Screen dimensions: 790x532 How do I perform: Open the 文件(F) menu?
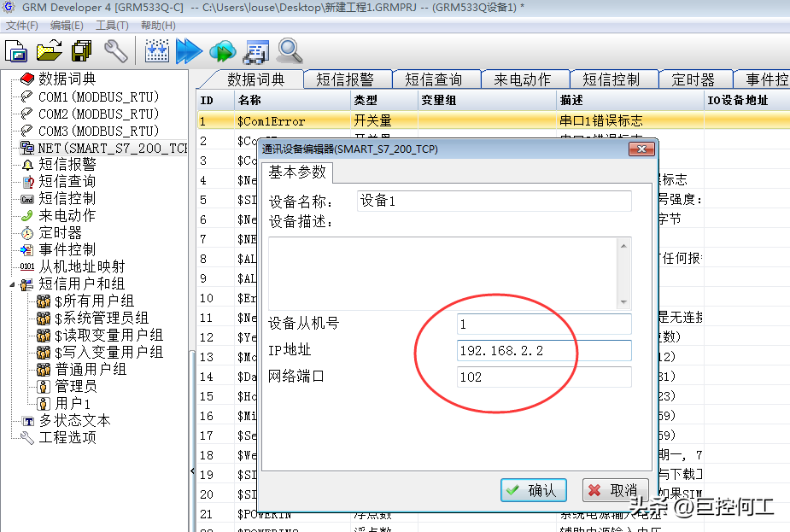click(x=21, y=26)
